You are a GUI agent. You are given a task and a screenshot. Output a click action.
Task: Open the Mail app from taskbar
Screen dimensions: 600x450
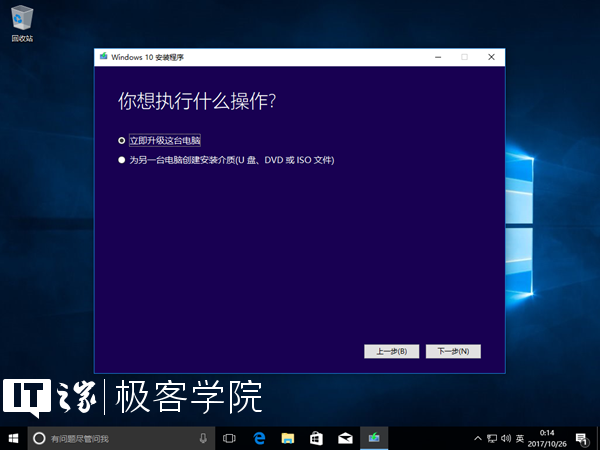pos(345,438)
